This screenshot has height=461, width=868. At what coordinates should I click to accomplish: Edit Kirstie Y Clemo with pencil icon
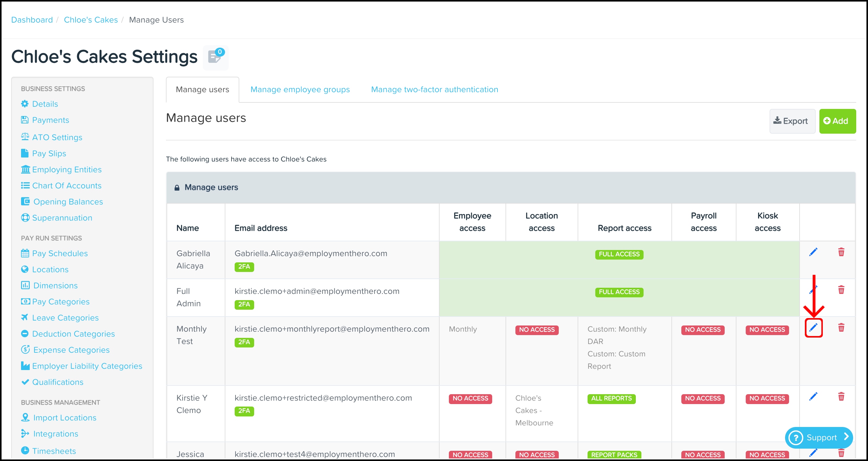click(x=813, y=396)
